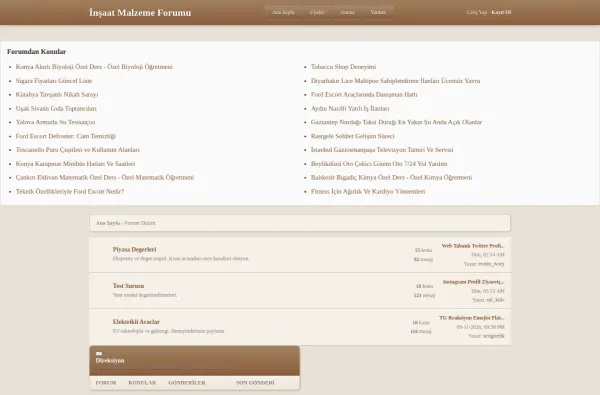Screen dimensions: 600x395
Task: Open last post TG Reaksiyon Emojisi Plat..
Action: pyautogui.click(x=472, y=318)
